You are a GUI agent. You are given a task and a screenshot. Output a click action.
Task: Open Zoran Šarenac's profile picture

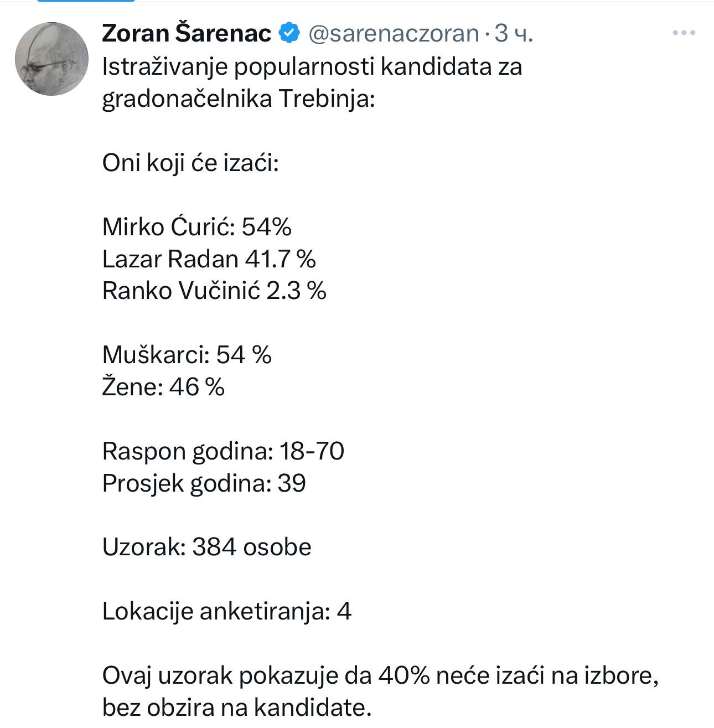(x=52, y=59)
